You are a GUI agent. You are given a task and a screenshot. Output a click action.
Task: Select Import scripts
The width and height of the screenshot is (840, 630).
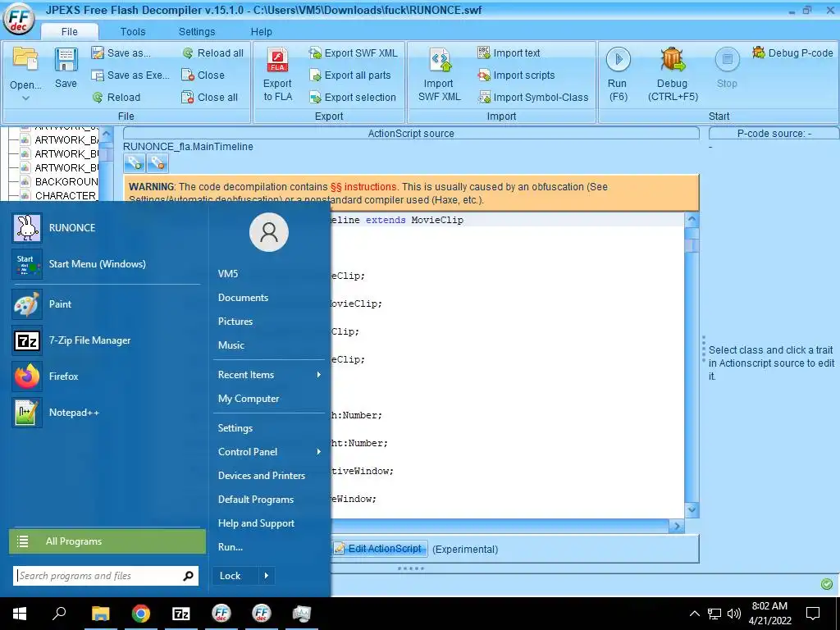(x=516, y=75)
